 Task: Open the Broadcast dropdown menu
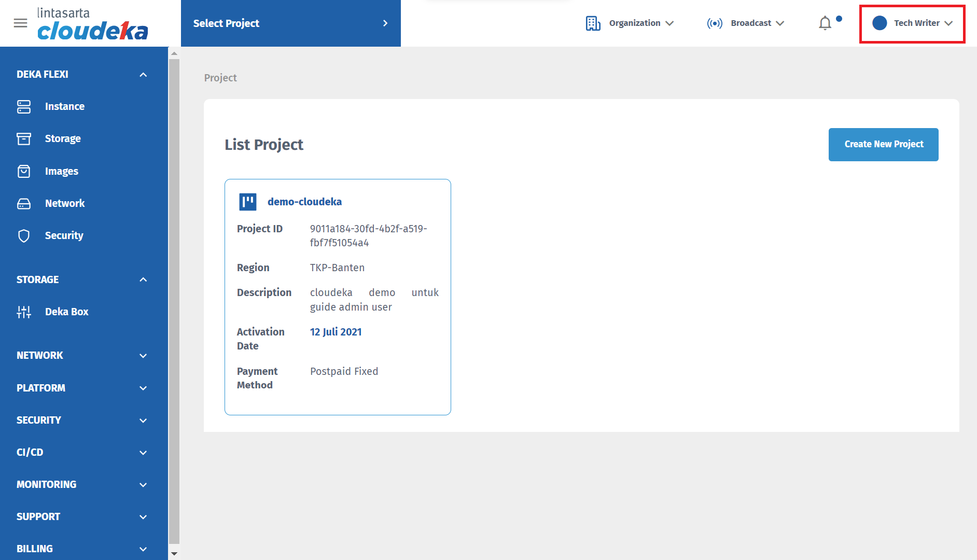pos(746,23)
